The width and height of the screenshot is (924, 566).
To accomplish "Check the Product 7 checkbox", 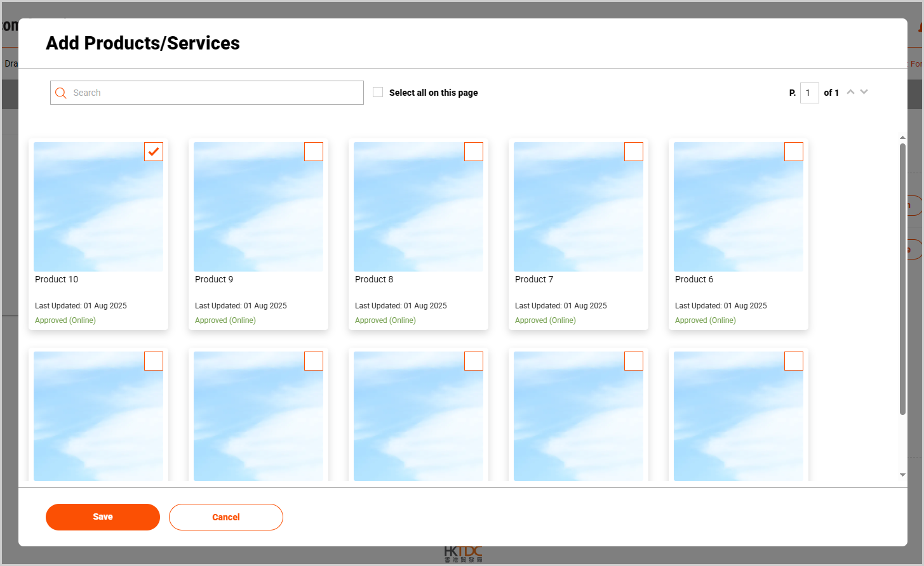I will click(634, 152).
